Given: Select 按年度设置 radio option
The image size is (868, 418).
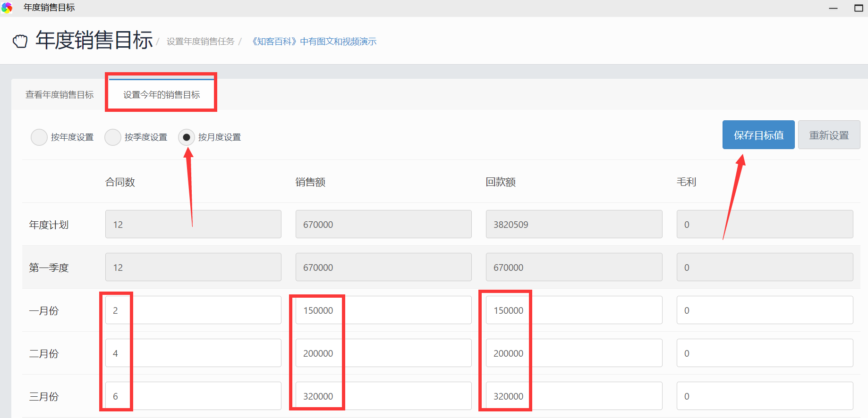Looking at the screenshot, I should (39, 137).
